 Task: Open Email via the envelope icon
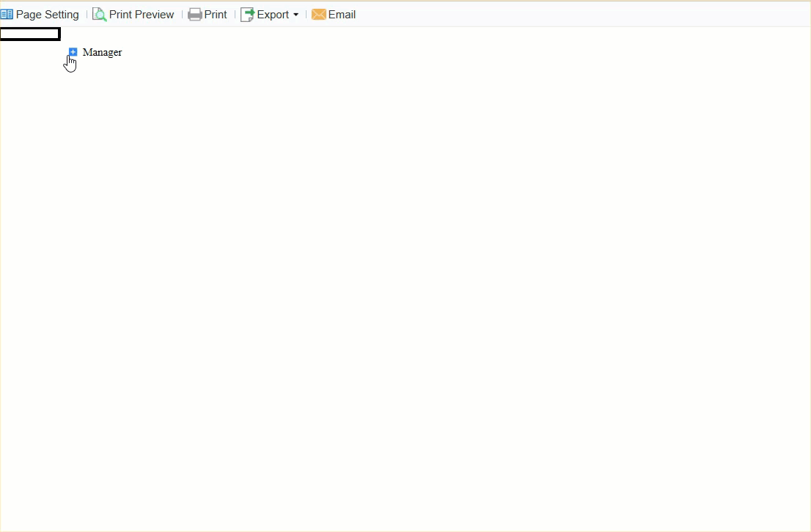click(319, 14)
